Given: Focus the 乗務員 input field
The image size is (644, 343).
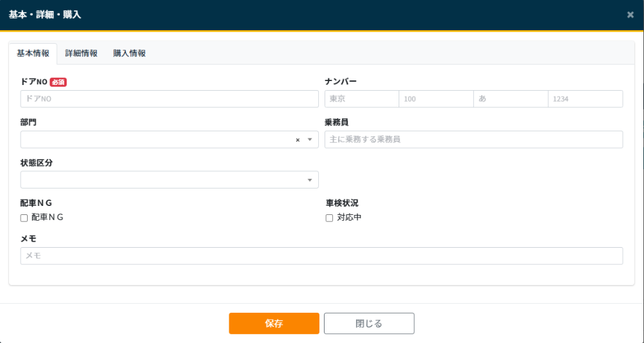Looking at the screenshot, I should (473, 140).
